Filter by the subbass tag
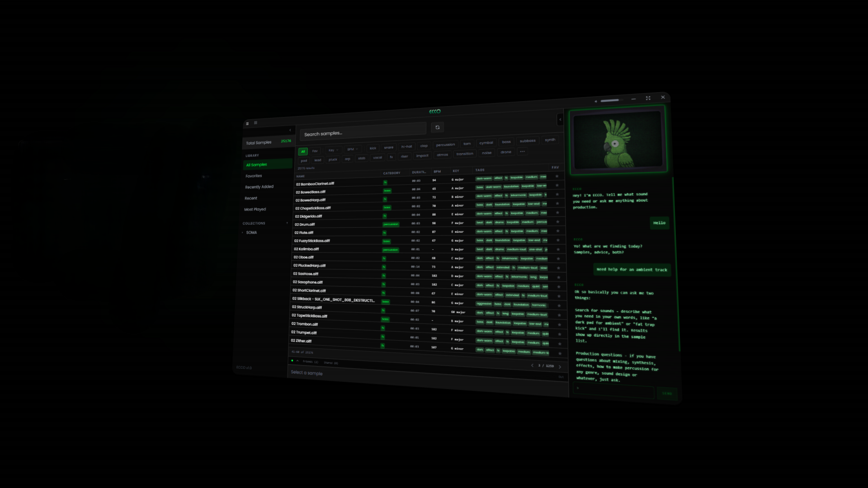 [x=527, y=141]
